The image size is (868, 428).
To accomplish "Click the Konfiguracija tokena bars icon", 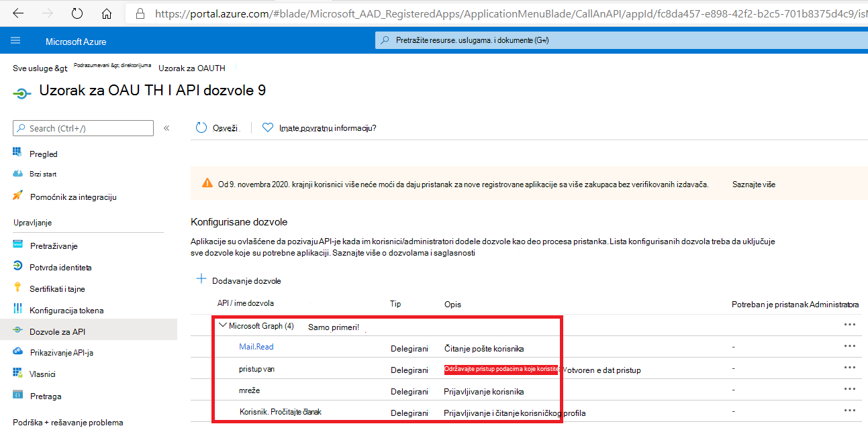I will 18,310.
